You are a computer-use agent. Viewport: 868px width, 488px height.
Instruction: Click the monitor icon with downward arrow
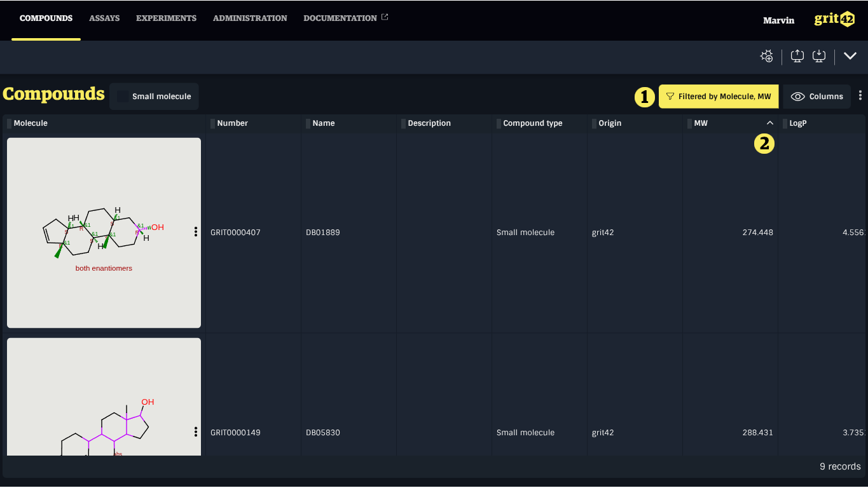point(819,56)
